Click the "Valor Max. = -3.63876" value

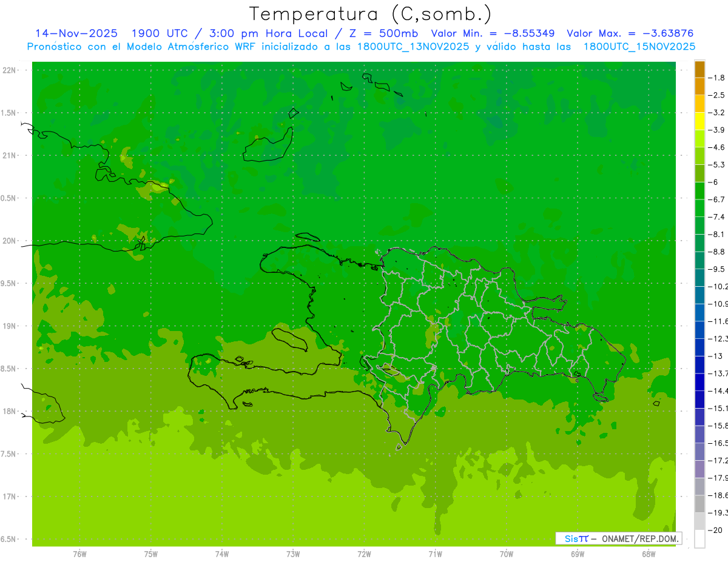pos(630,33)
